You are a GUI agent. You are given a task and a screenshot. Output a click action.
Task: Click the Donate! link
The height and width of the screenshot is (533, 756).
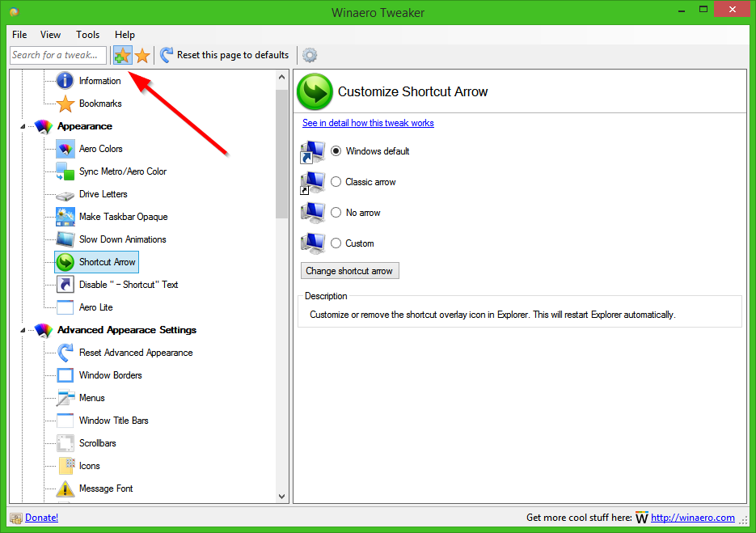point(41,518)
